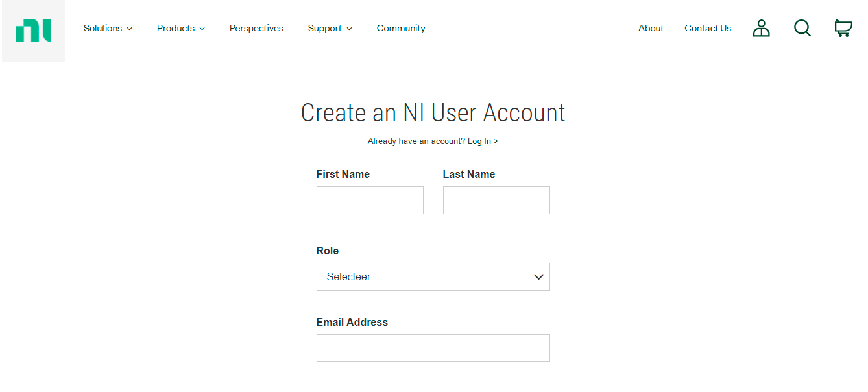View the shopping cart icon
Image resolution: width=868 pixels, height=392 pixels.
[x=843, y=28]
